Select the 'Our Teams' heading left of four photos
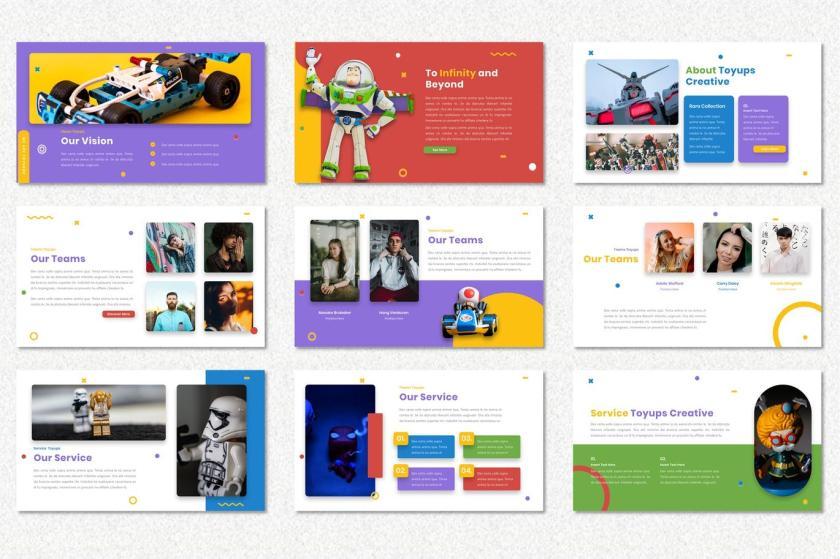 [x=58, y=259]
